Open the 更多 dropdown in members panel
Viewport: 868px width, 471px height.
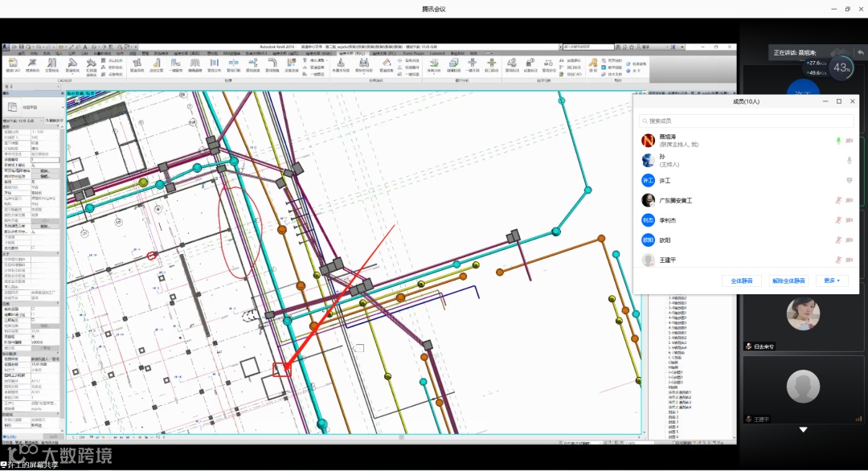pos(832,281)
